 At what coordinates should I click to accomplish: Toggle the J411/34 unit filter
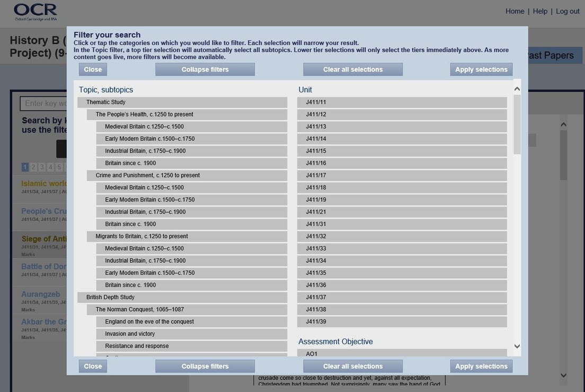coord(401,261)
